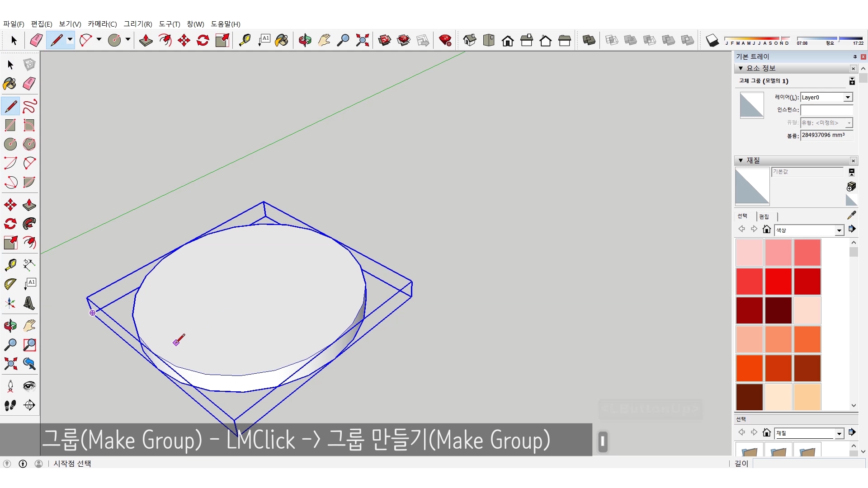Select the Eraser tool in top toolbar

36,40
